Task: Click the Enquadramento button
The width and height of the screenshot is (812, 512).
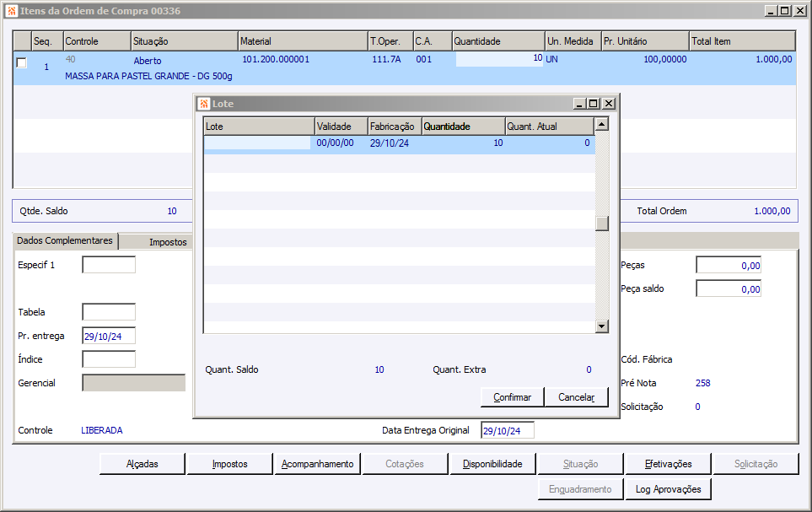Action: coord(580,489)
